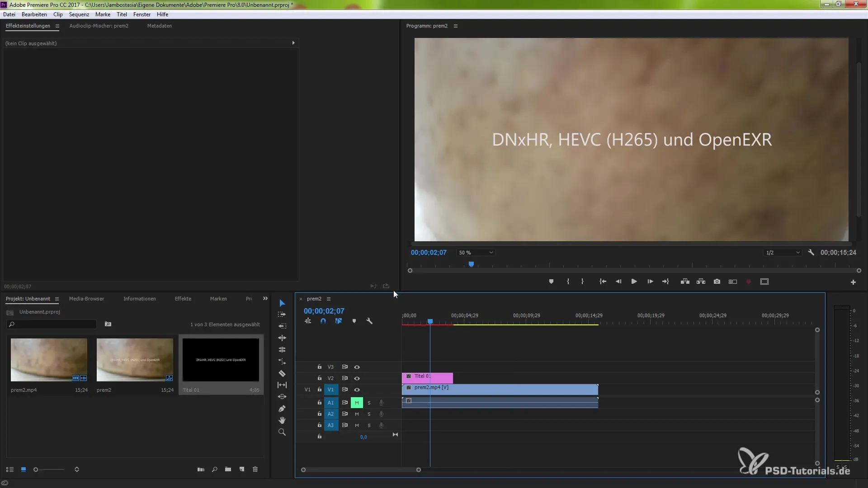Toggle Linked Selection in timeline
Viewport: 868px width, 488px height.
(x=339, y=321)
